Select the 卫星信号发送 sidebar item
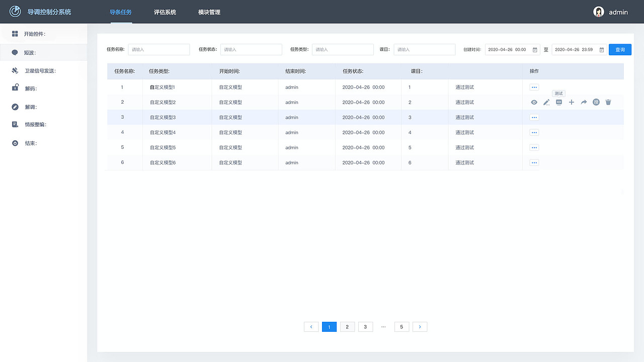Viewport: 644px width, 362px height. (x=44, y=71)
